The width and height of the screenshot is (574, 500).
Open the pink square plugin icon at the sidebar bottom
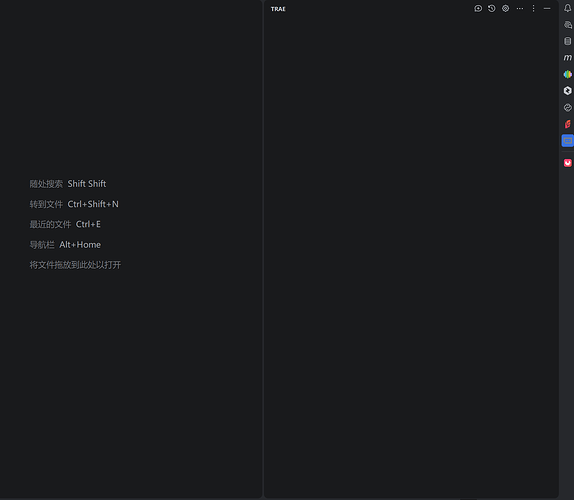pos(567,163)
